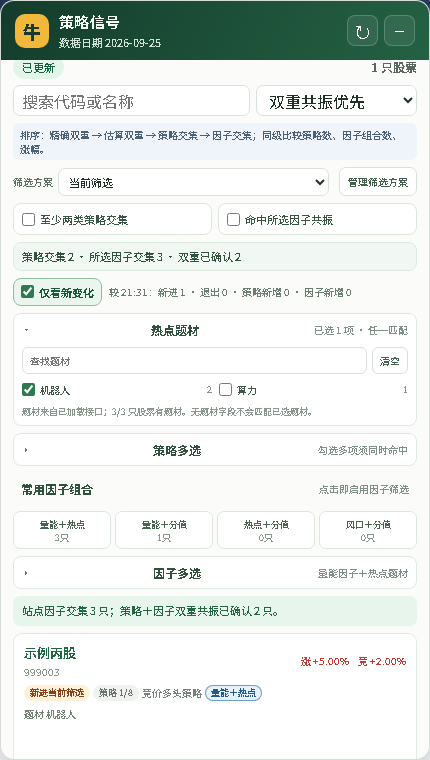Click the 竞价多头策略 label
430x760 pixels.
tap(172, 693)
